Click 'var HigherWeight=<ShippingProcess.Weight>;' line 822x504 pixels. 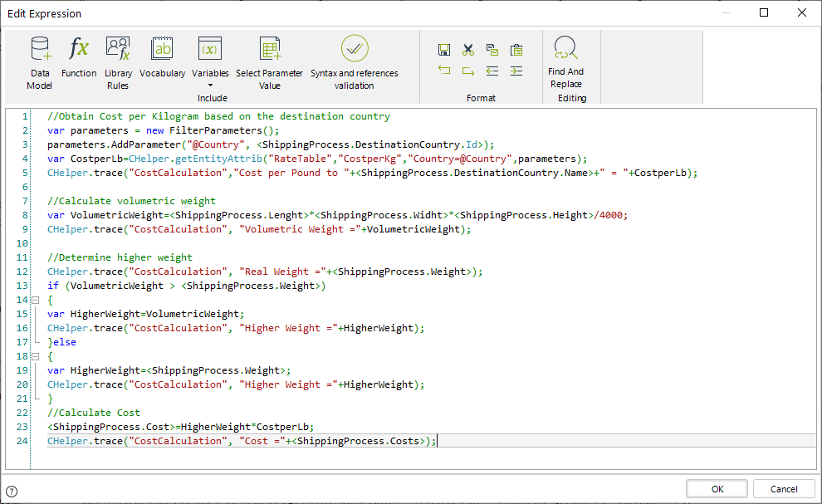point(169,371)
